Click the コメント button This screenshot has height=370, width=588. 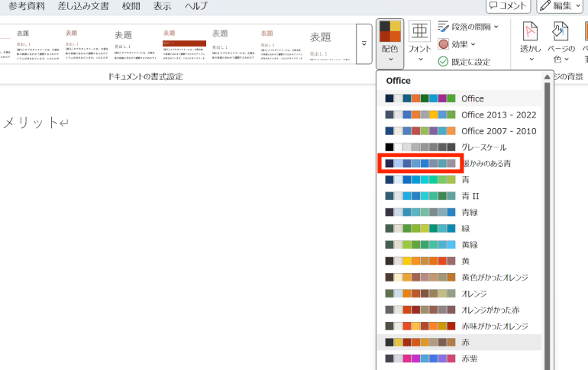(x=508, y=5)
